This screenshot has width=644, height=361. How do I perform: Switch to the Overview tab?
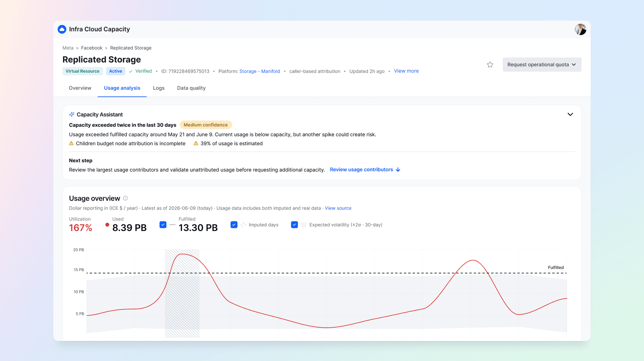pyautogui.click(x=80, y=88)
